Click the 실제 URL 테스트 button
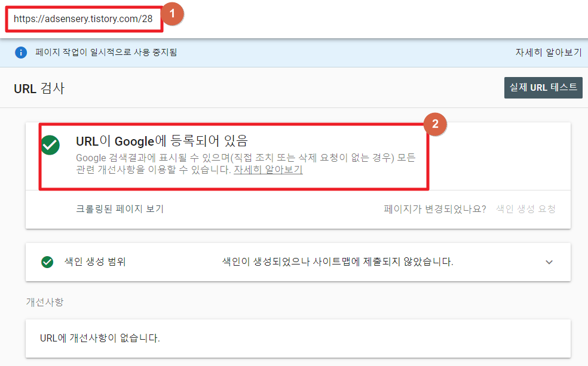The height and width of the screenshot is (366, 588). (543, 88)
